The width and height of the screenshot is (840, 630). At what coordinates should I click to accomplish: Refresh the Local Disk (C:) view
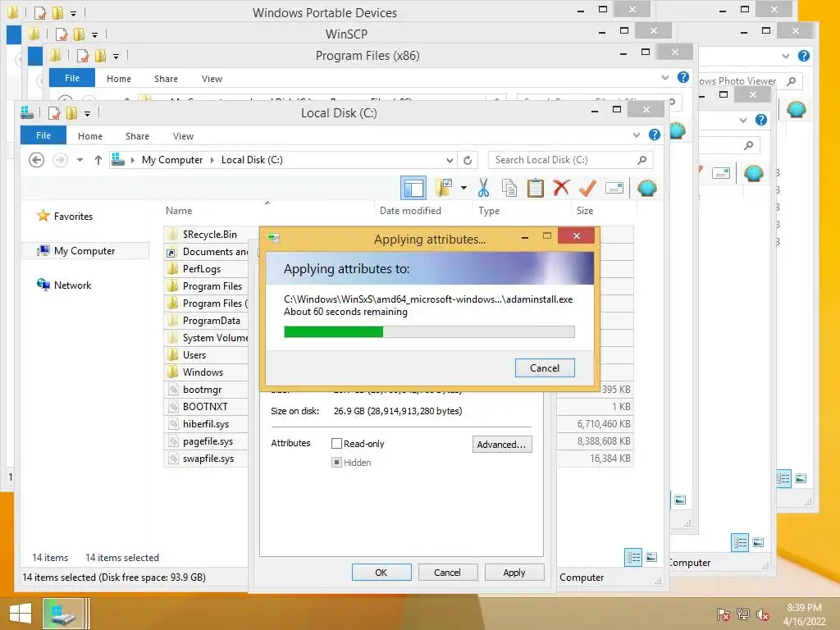point(467,160)
